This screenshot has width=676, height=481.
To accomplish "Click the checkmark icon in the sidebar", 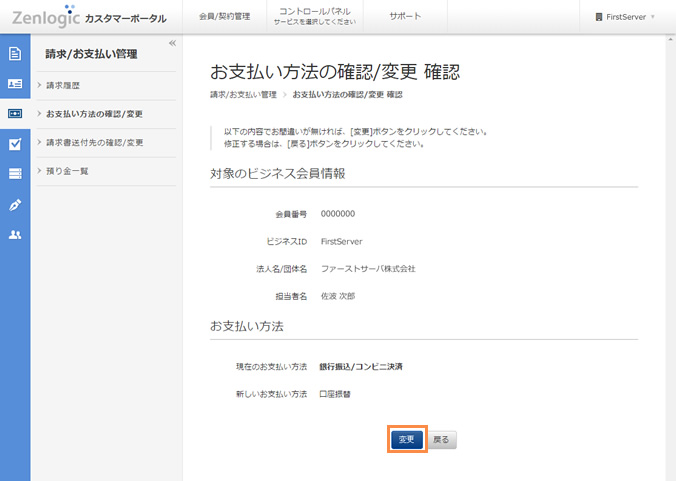I will tap(15, 144).
